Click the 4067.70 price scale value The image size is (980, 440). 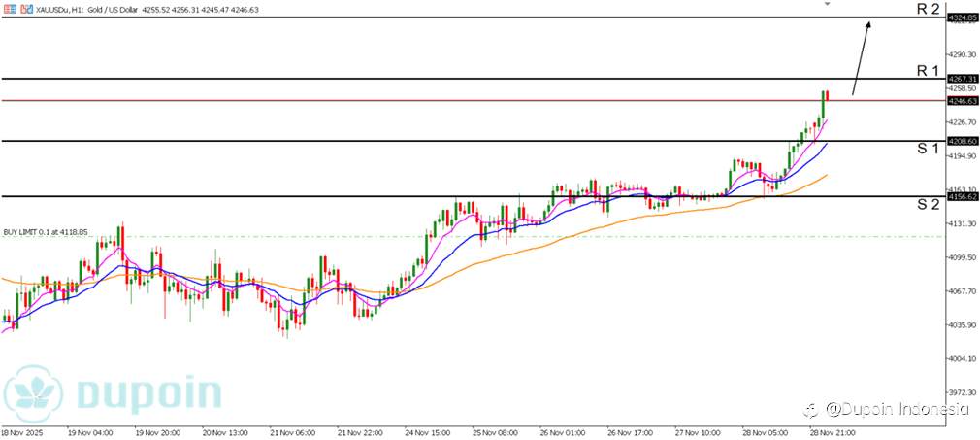click(963, 291)
